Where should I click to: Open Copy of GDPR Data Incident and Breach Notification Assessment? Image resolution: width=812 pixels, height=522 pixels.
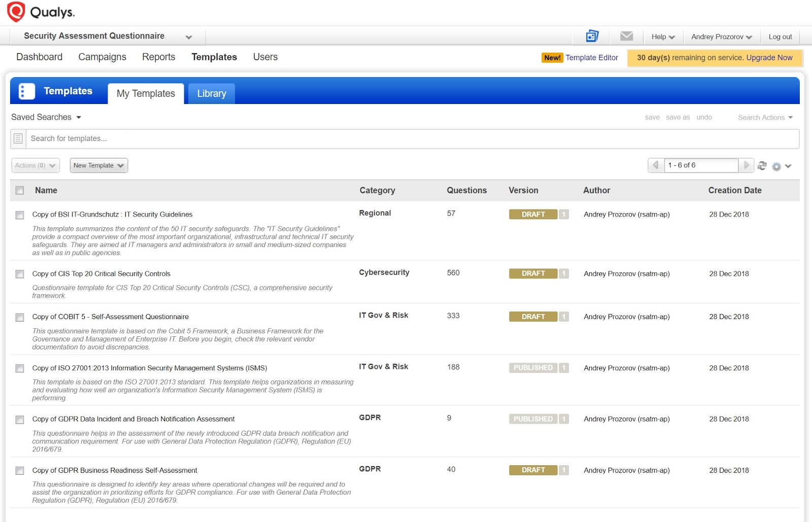coord(133,419)
